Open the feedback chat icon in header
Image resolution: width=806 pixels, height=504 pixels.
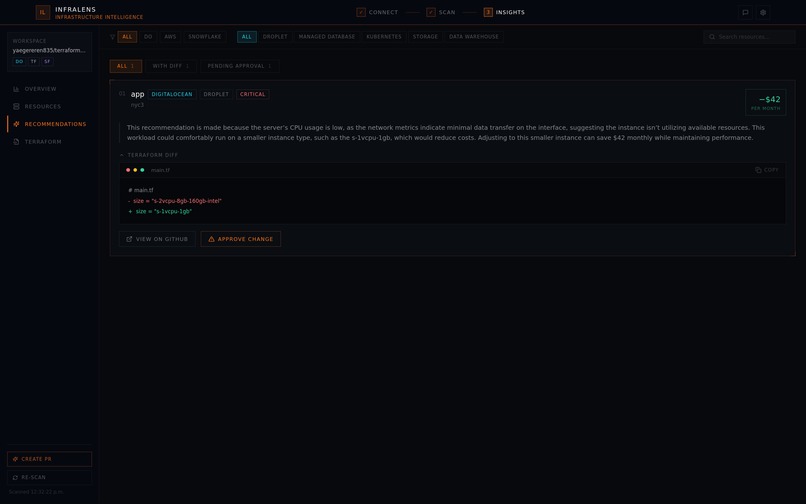point(745,12)
